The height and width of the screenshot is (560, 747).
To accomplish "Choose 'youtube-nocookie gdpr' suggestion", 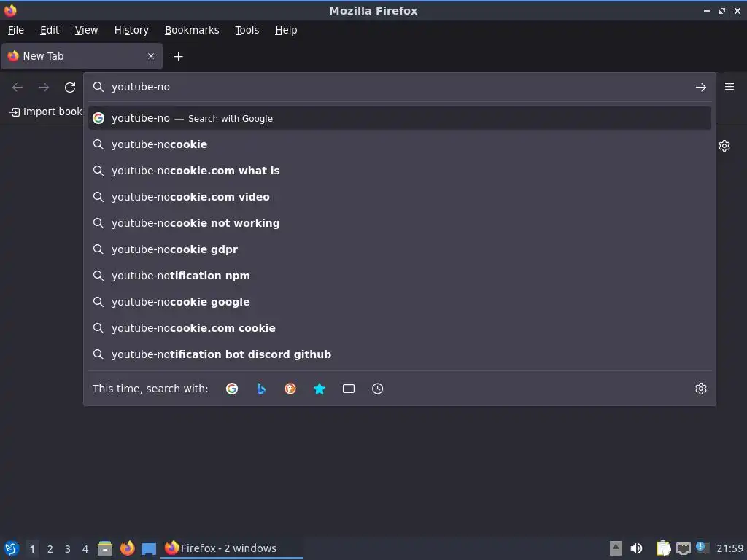I will tap(399, 249).
